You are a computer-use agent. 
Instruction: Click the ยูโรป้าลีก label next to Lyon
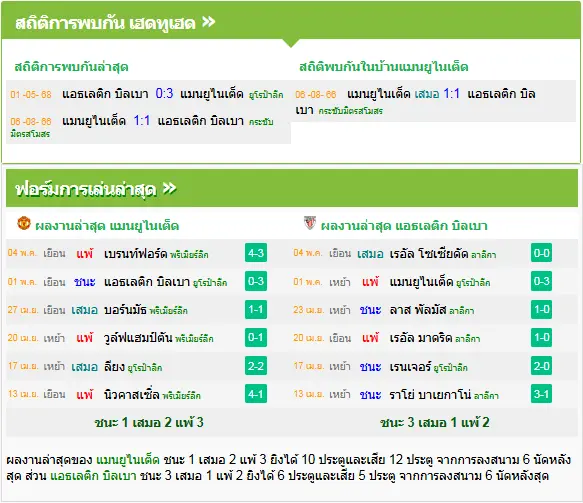[145, 368]
